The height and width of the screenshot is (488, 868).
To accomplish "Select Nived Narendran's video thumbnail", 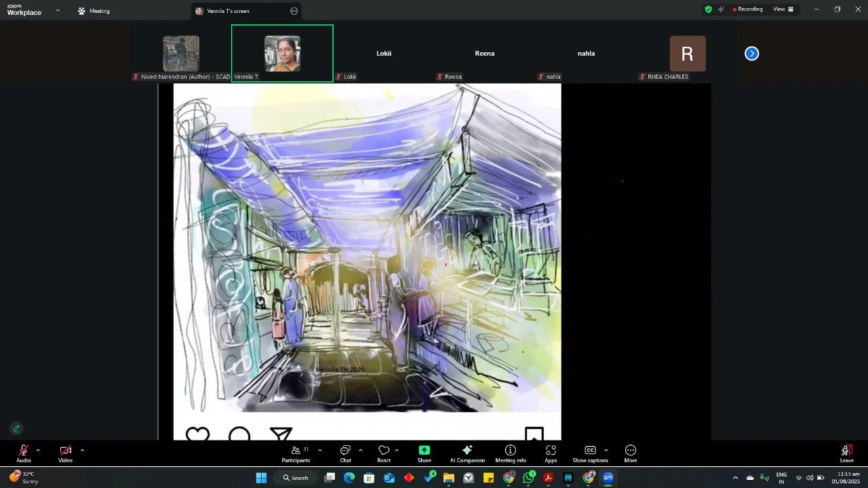I will pos(181,54).
